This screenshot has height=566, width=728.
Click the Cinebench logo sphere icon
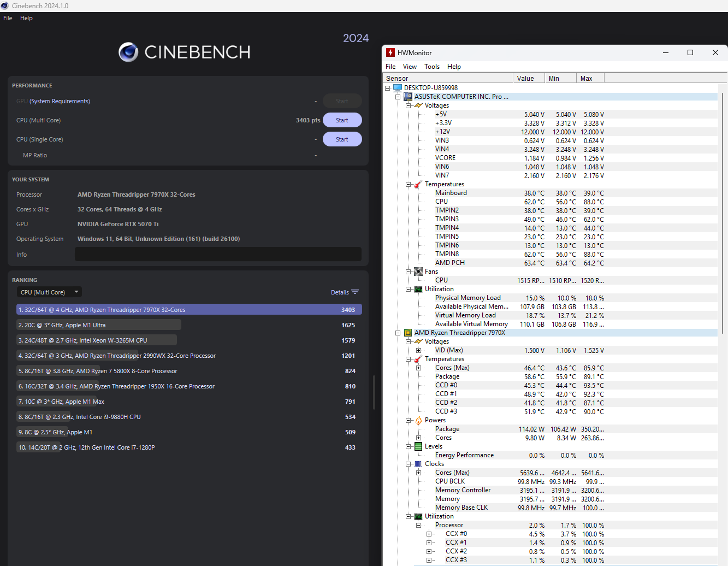(128, 52)
